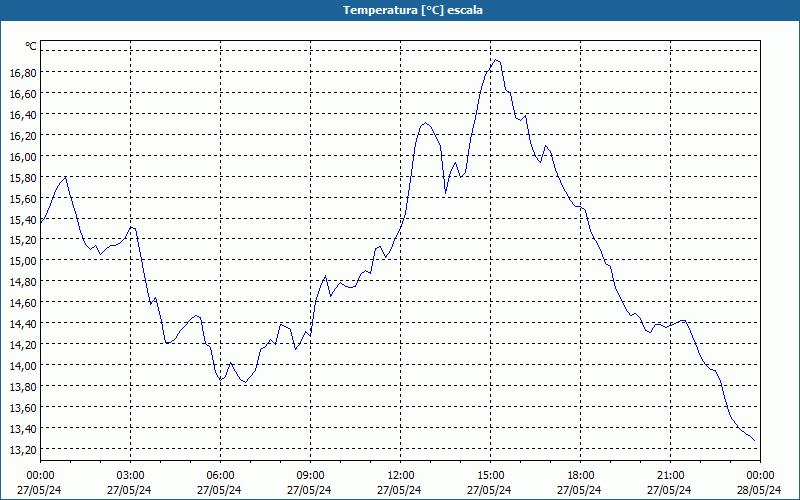Image resolution: width=800 pixels, height=500 pixels.
Task: Click the 14,00 y-axis value
Action: pos(23,366)
